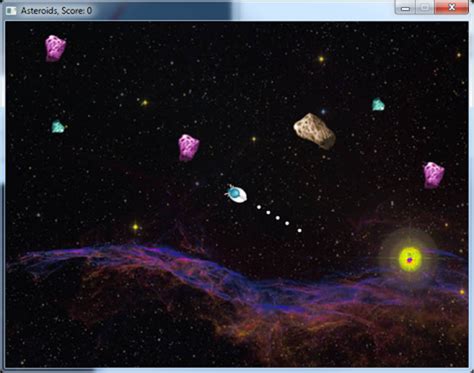Click the teal asteroid nearest the brown asteroid
The height and width of the screenshot is (373, 474).
[378, 104]
